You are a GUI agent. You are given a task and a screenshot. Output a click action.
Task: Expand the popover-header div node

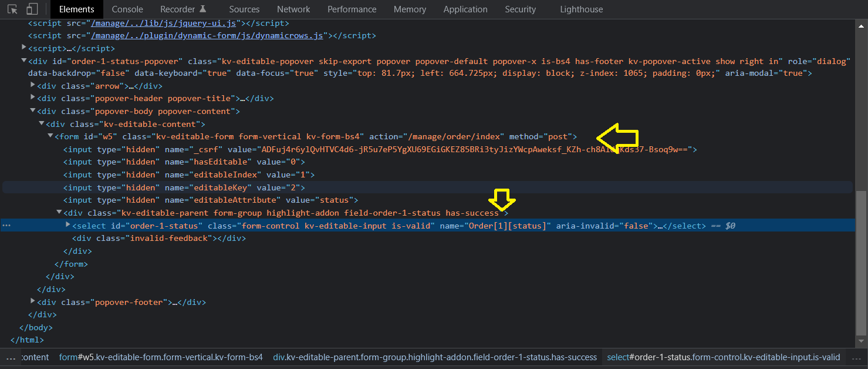[33, 98]
